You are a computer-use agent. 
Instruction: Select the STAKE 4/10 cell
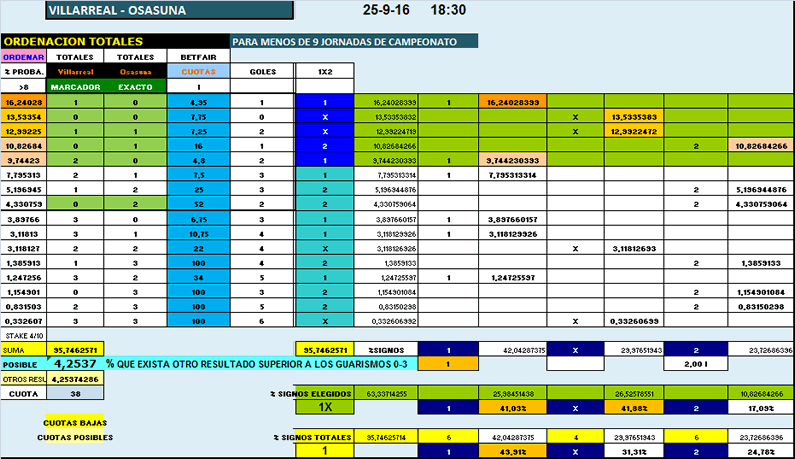coord(23,336)
